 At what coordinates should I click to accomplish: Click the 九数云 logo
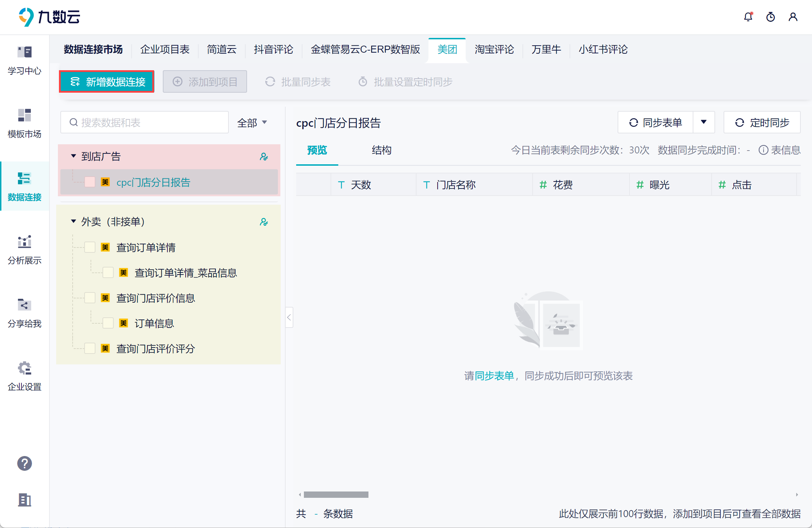point(49,17)
